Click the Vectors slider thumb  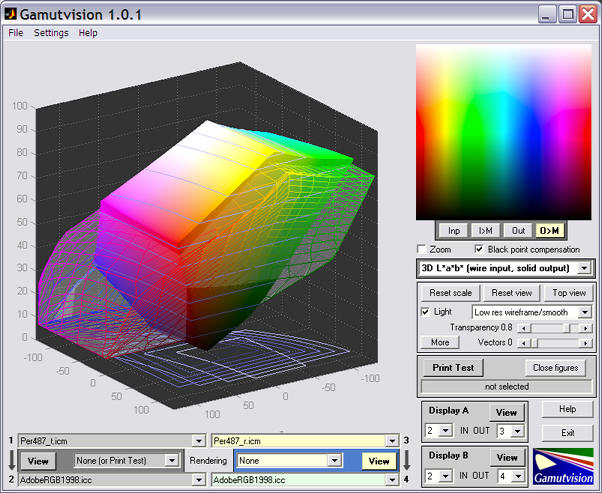tap(534, 342)
